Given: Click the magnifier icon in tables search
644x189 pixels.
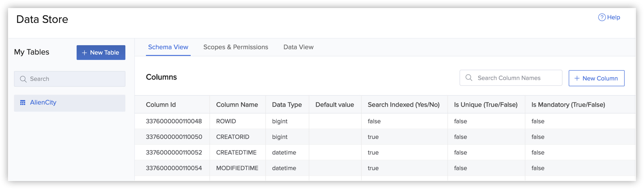Looking at the screenshot, I should [23, 79].
